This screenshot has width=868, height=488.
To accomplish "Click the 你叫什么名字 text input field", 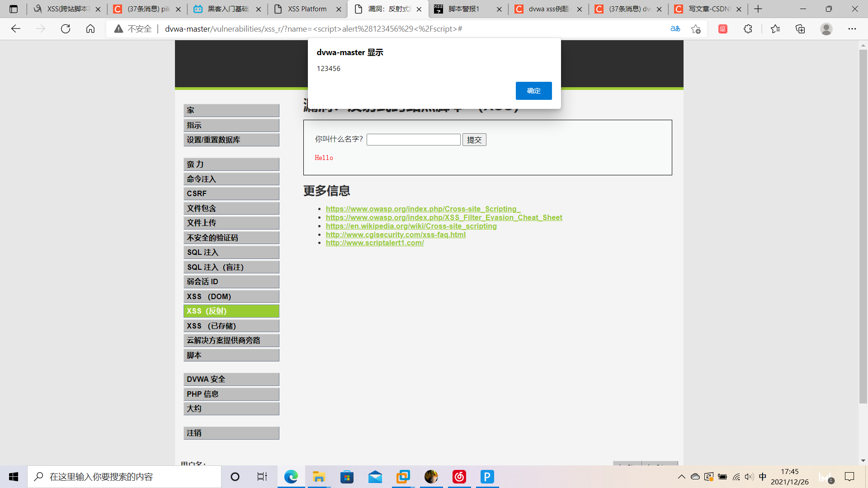I will pyautogui.click(x=413, y=140).
